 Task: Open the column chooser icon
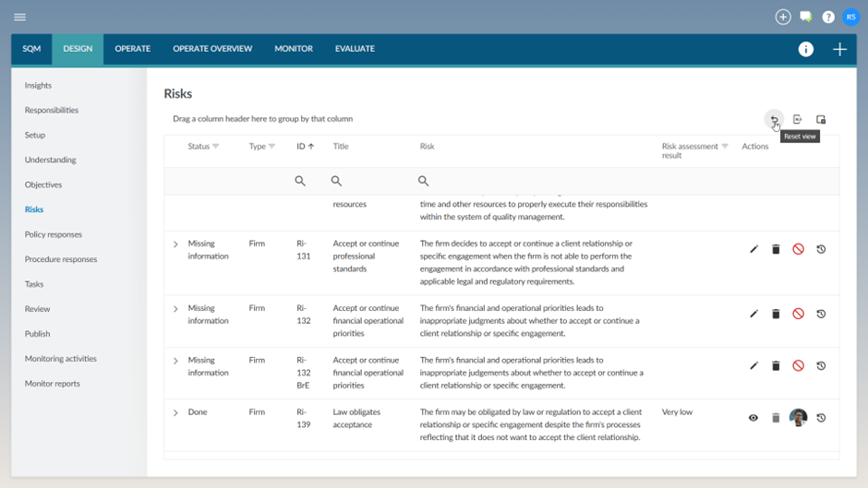(x=821, y=119)
